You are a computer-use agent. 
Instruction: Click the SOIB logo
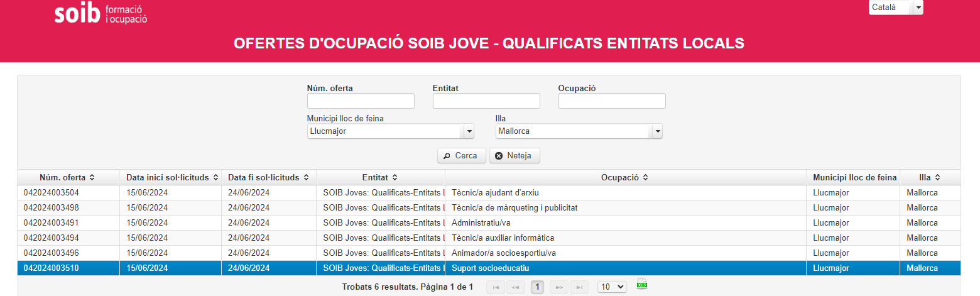(101, 14)
